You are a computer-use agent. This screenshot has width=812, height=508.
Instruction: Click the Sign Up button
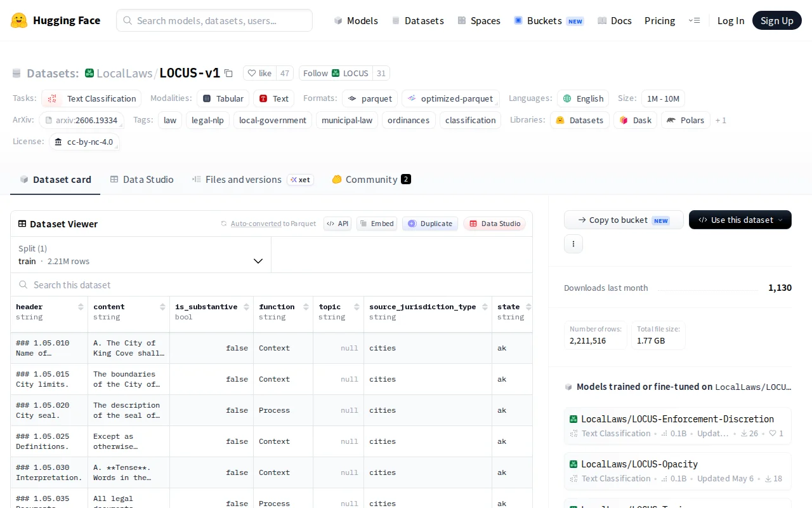coord(777,20)
